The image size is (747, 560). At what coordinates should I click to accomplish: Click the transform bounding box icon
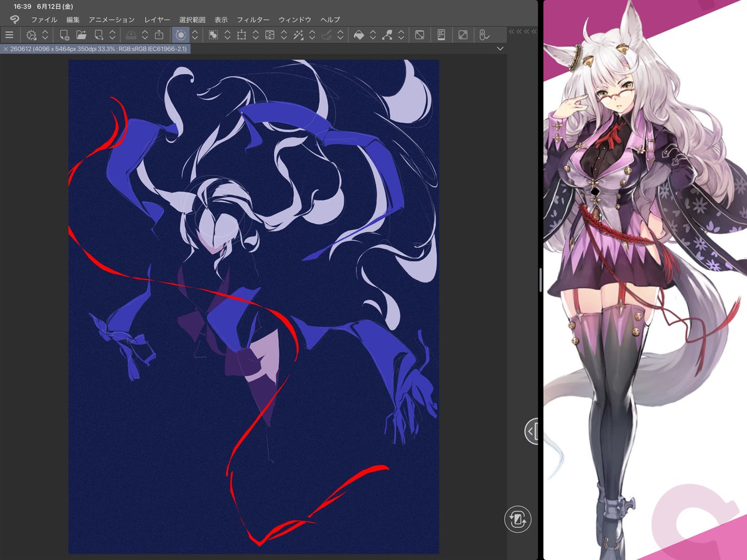tap(242, 35)
